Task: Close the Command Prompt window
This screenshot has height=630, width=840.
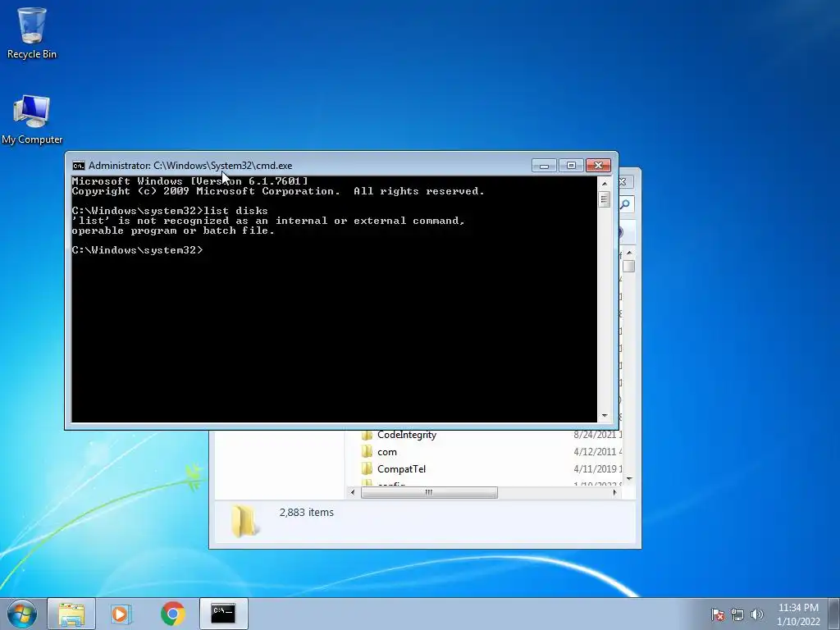Action: [598, 166]
